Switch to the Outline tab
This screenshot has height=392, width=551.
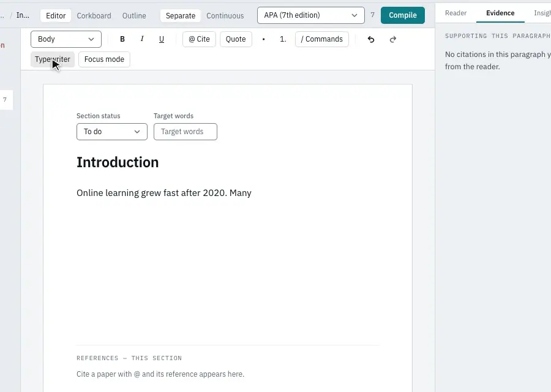click(x=134, y=15)
